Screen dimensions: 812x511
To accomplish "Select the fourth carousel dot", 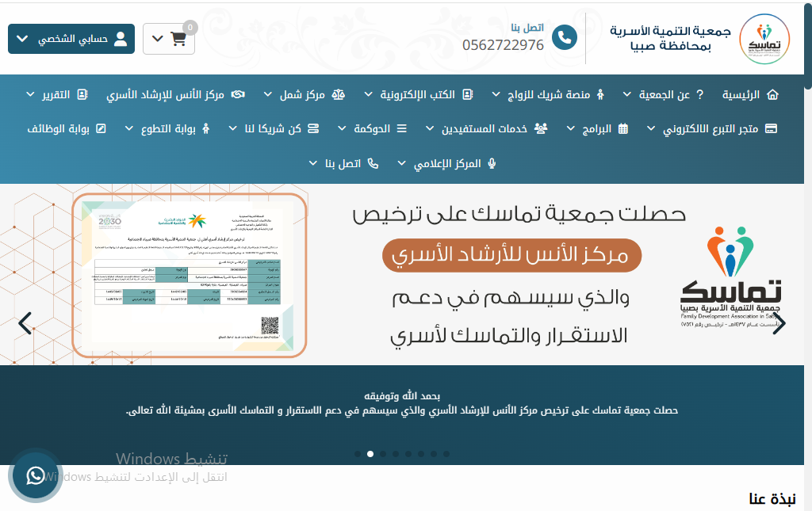I will click(x=396, y=454).
